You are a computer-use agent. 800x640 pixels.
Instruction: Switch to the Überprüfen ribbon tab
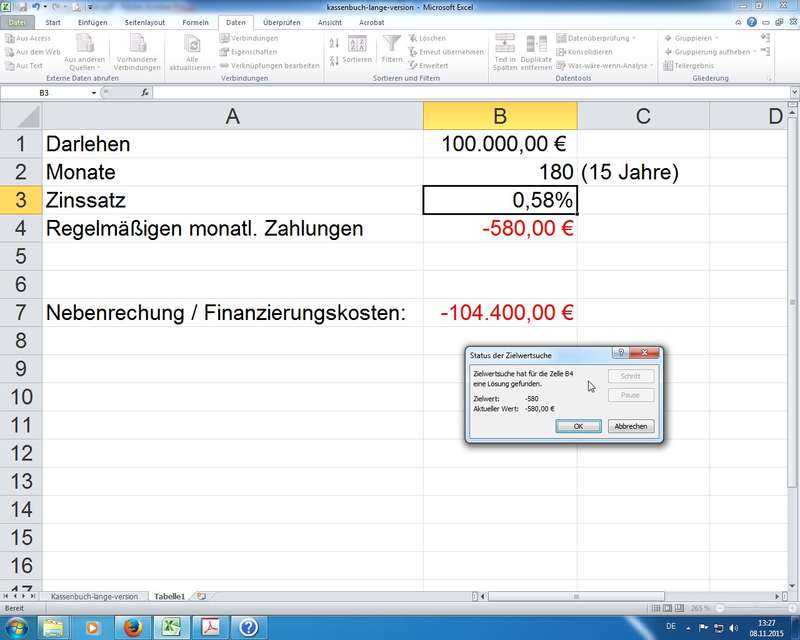point(282,22)
